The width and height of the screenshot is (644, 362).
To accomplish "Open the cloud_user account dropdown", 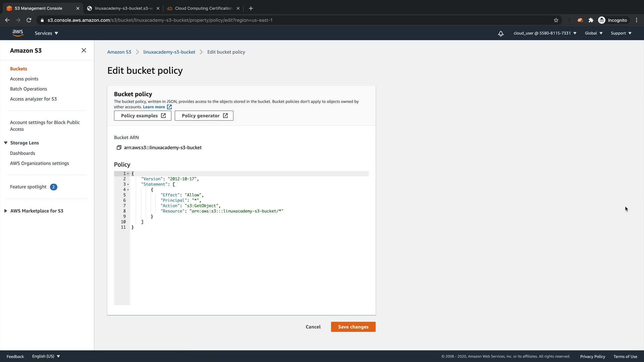I will point(545,33).
